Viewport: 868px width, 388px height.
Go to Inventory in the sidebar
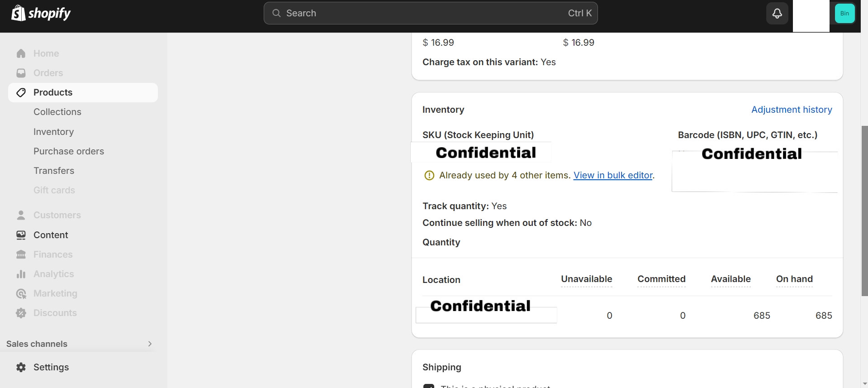(53, 132)
